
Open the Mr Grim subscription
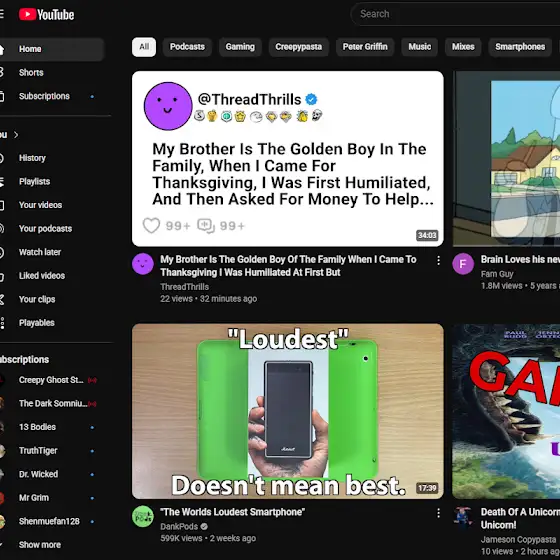[34, 498]
